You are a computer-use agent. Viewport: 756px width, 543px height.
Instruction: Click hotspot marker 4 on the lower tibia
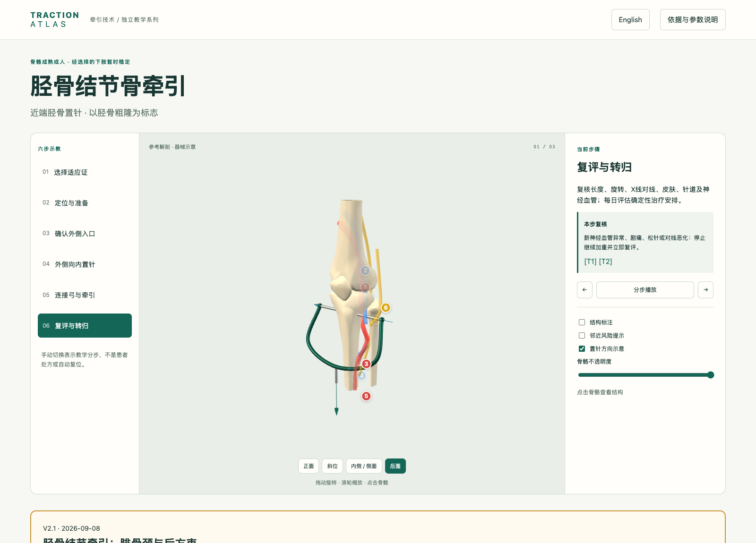click(362, 376)
